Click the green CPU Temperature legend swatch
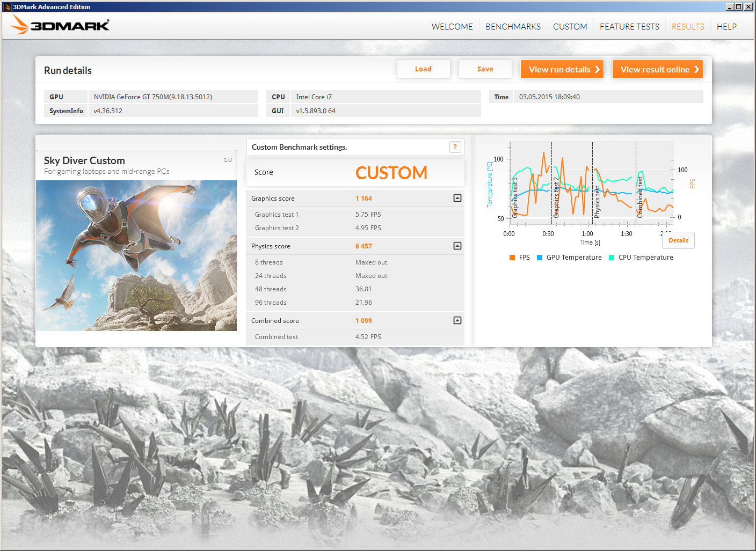Image resolution: width=756 pixels, height=551 pixels. [612, 258]
